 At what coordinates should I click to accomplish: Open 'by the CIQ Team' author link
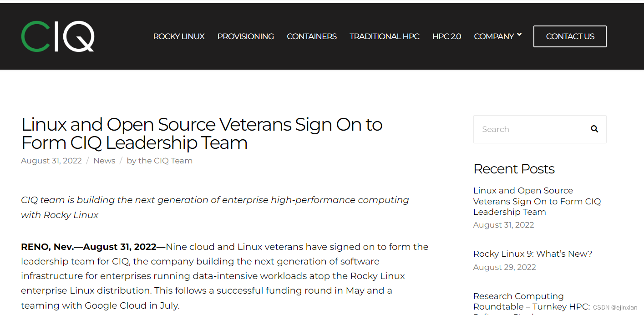click(160, 161)
